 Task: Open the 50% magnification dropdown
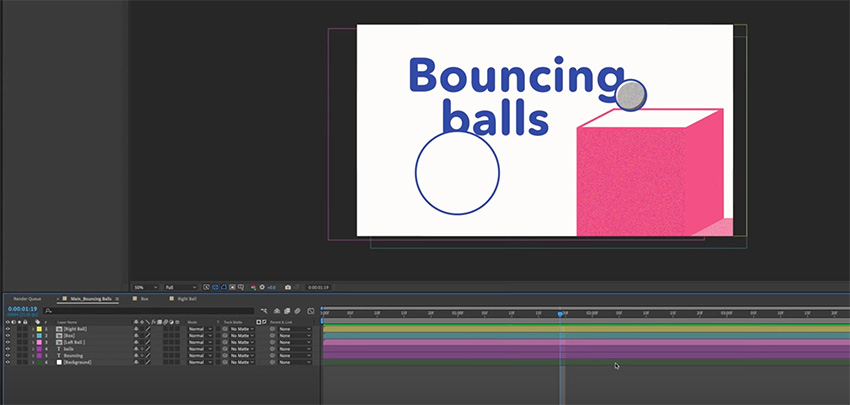coord(144,287)
